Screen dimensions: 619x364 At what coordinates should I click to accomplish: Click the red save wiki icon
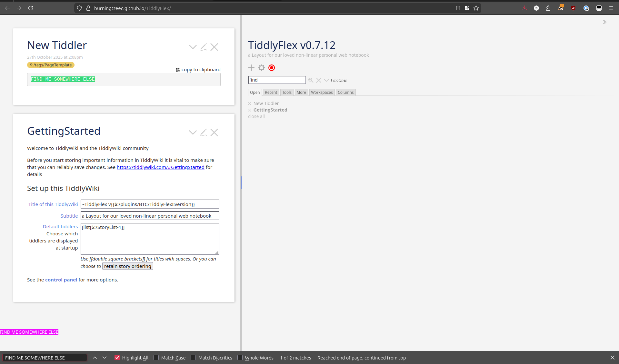tap(272, 68)
